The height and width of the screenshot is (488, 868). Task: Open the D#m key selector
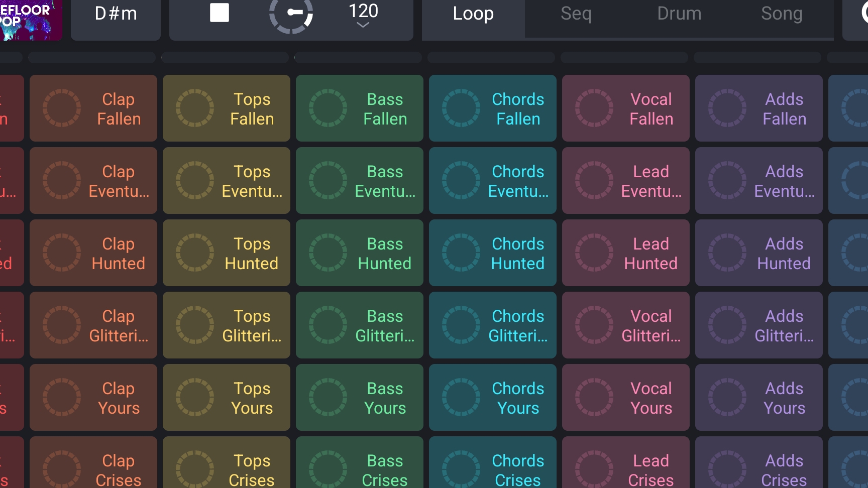116,14
